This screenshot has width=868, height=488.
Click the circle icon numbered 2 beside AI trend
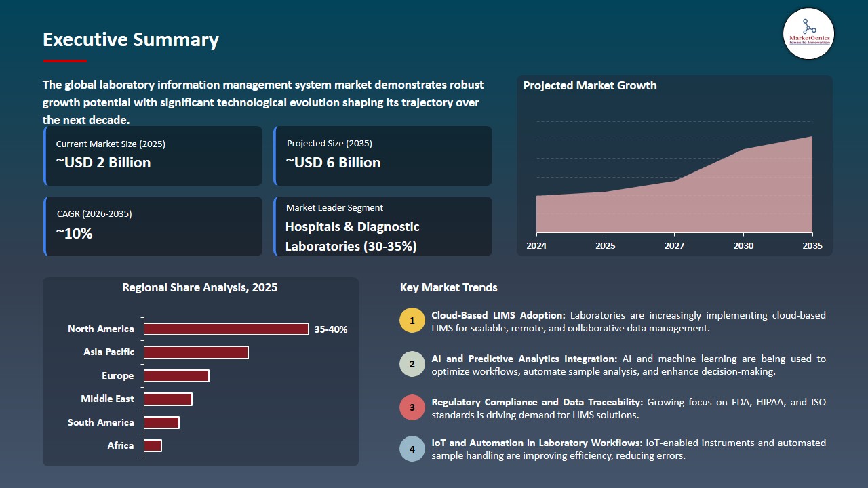(412, 363)
